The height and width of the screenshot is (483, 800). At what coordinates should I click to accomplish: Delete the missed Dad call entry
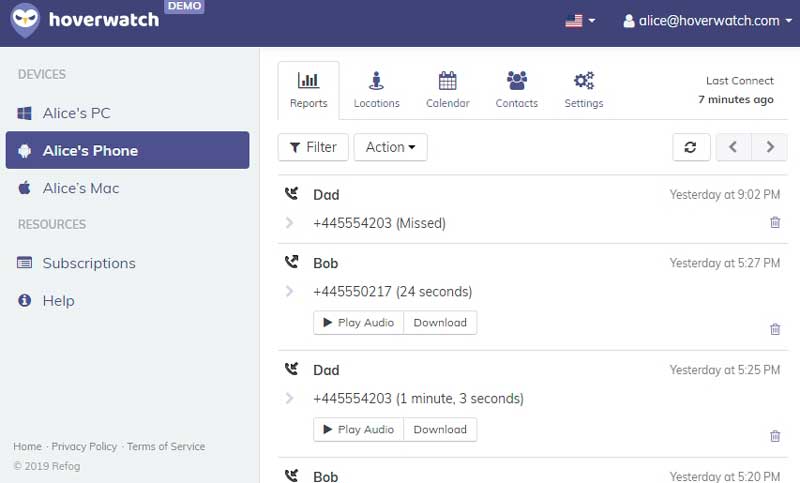click(x=775, y=222)
